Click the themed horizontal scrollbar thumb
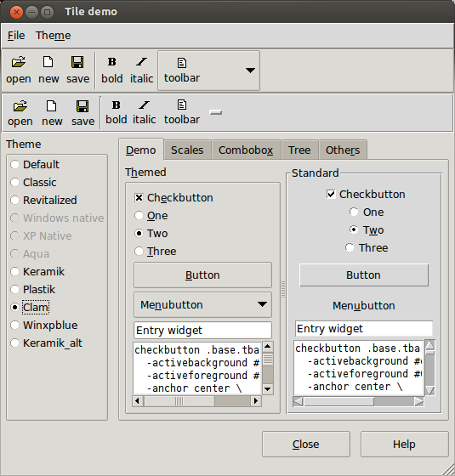The width and height of the screenshot is (455, 476). [179, 401]
